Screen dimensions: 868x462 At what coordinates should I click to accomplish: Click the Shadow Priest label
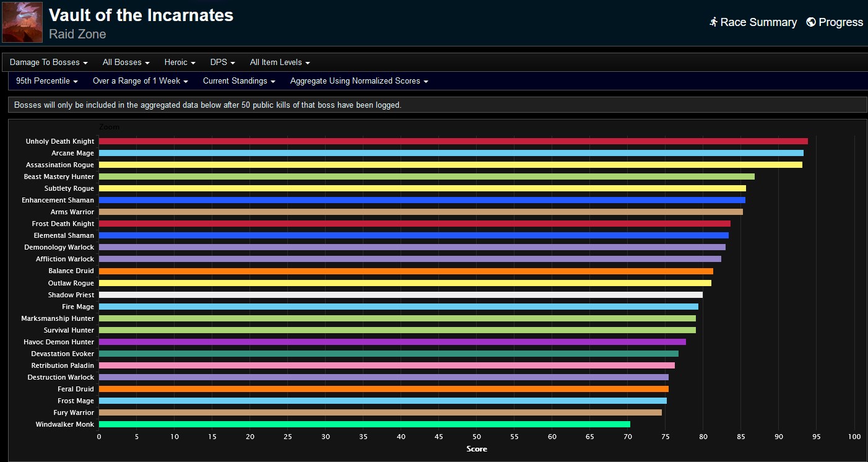pyautogui.click(x=71, y=295)
